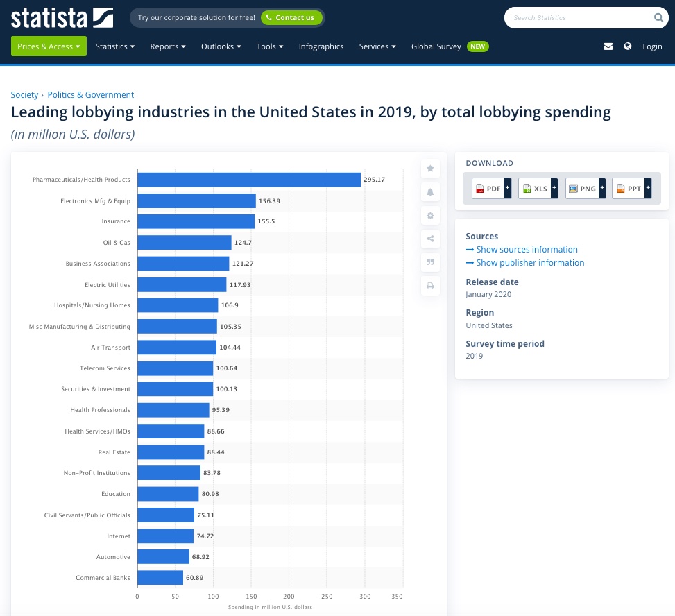Click the Education label

(x=116, y=494)
